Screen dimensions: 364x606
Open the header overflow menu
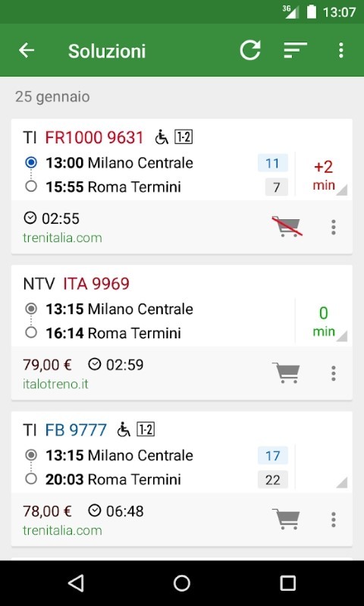pyautogui.click(x=340, y=50)
